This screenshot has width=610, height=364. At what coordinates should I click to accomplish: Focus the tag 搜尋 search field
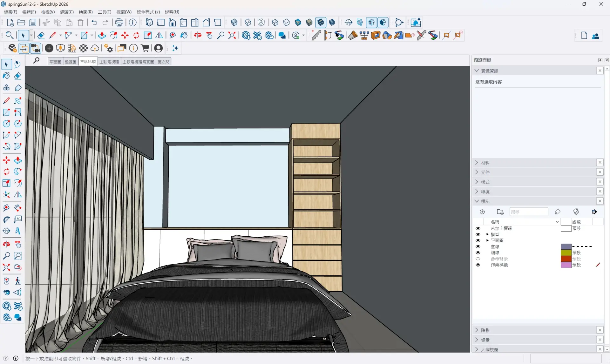529,212
